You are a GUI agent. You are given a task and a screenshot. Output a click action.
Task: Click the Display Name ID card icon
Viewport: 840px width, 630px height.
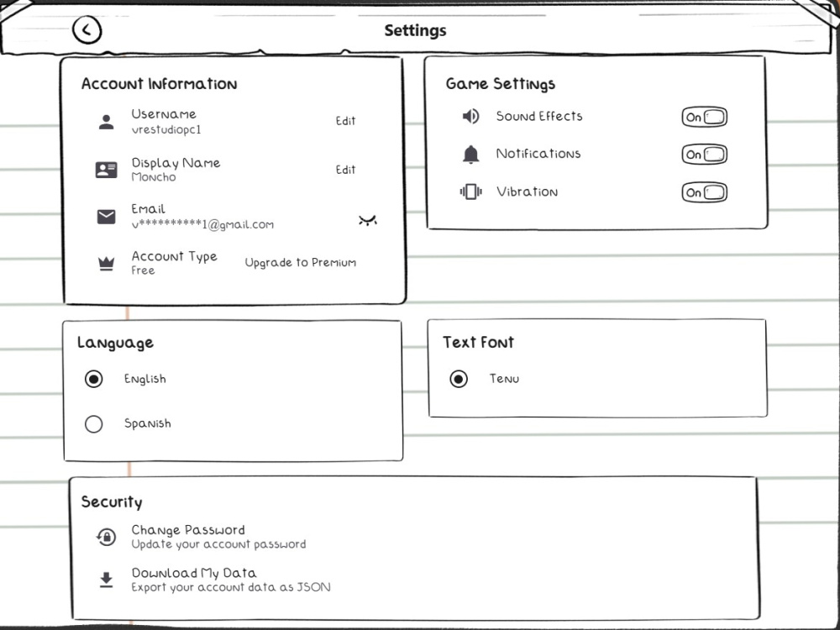pos(106,170)
